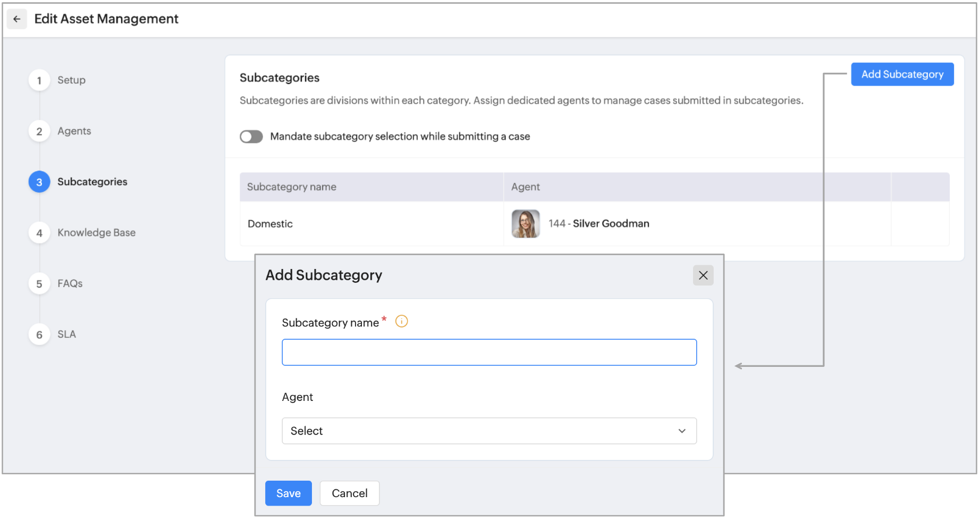Click step 4 number circle

39,233
